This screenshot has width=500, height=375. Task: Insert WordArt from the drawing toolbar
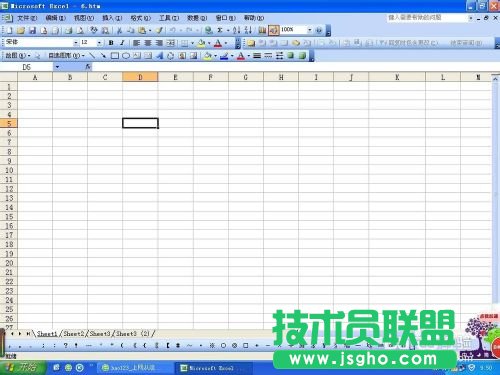160,56
